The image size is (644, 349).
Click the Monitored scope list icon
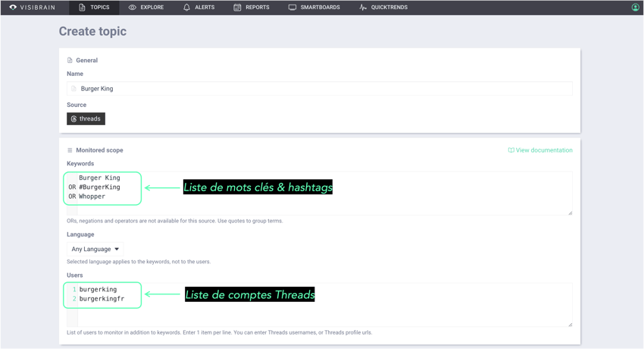[70, 150]
